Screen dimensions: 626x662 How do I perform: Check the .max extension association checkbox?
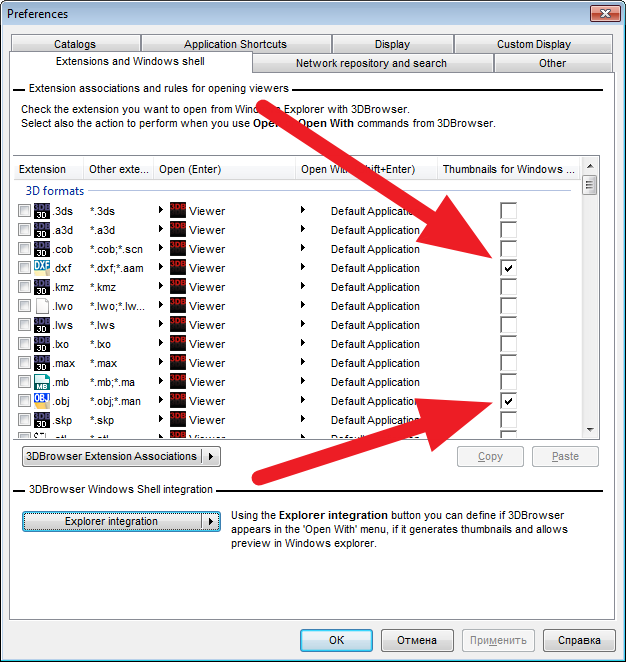(x=24, y=362)
